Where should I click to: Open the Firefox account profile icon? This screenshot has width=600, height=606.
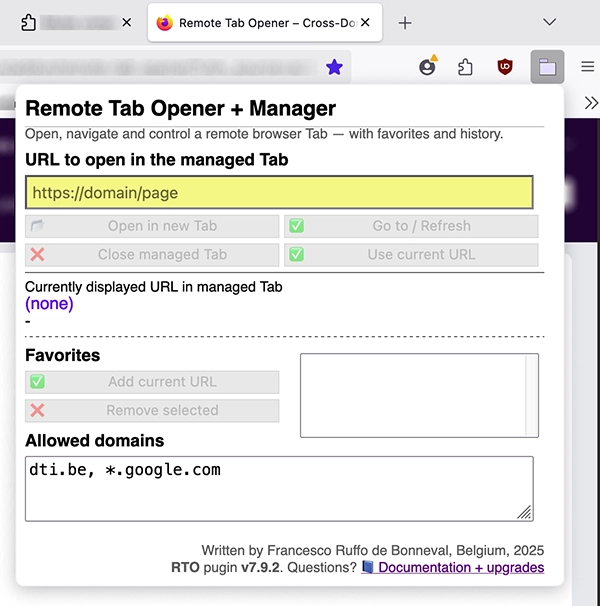[x=428, y=66]
